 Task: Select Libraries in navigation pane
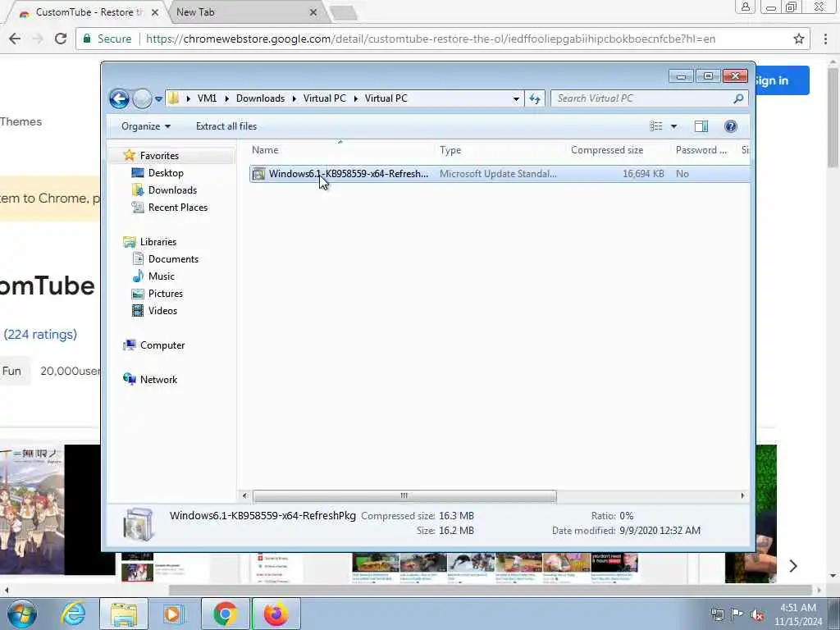pyautogui.click(x=158, y=242)
